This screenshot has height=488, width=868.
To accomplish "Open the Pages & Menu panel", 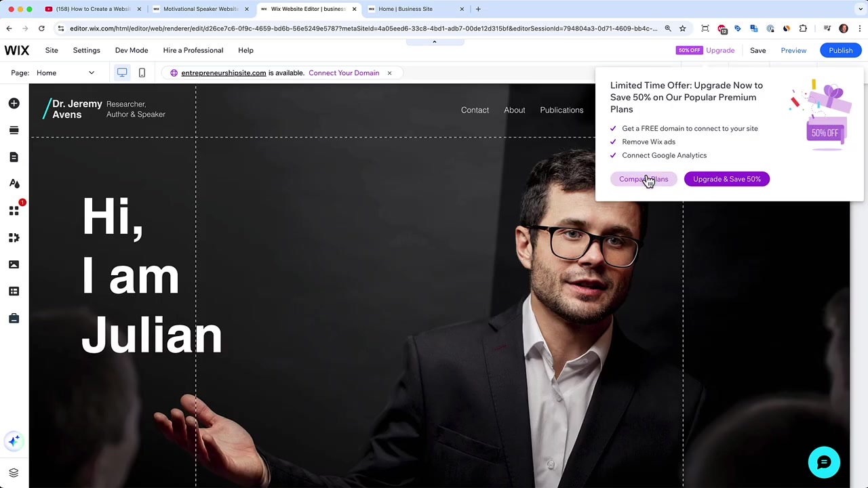I will tap(14, 157).
